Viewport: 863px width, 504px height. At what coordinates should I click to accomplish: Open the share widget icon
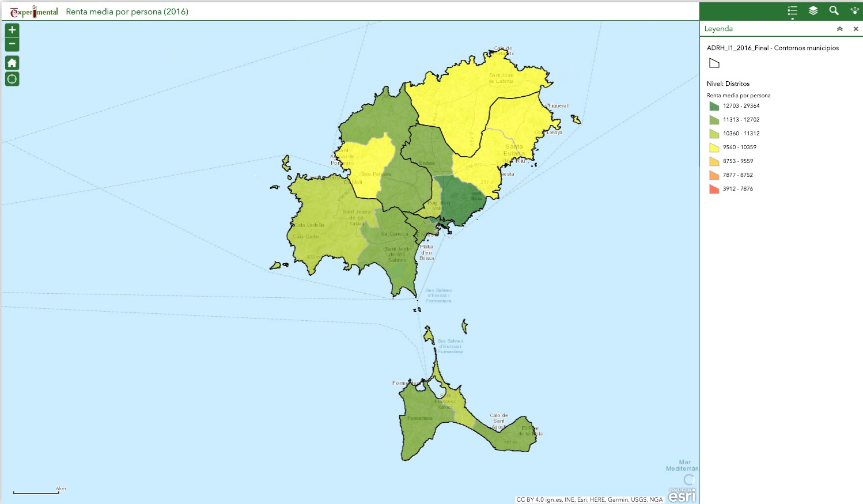coord(854,11)
